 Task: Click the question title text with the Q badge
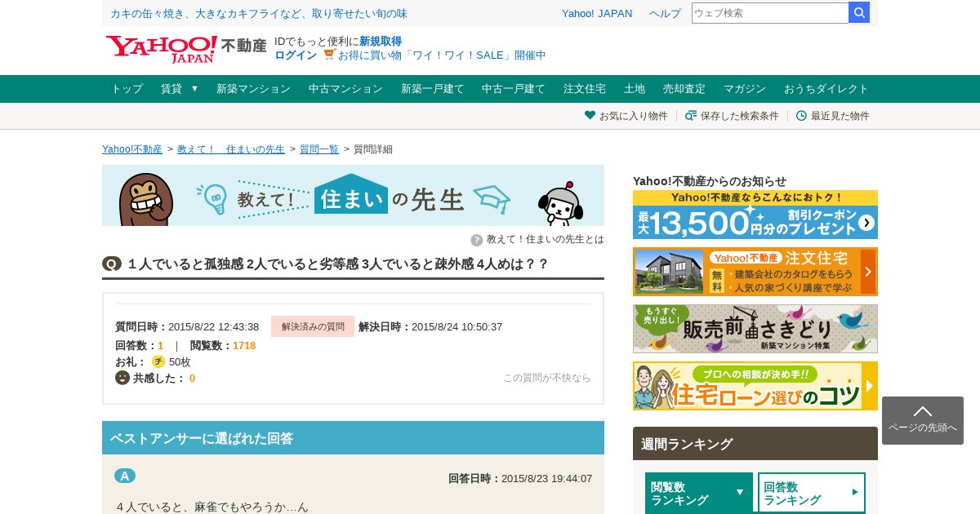pyautogui.click(x=325, y=264)
